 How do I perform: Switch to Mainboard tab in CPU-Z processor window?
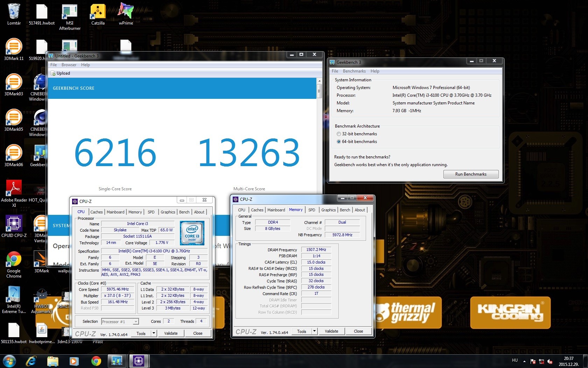[115, 212]
